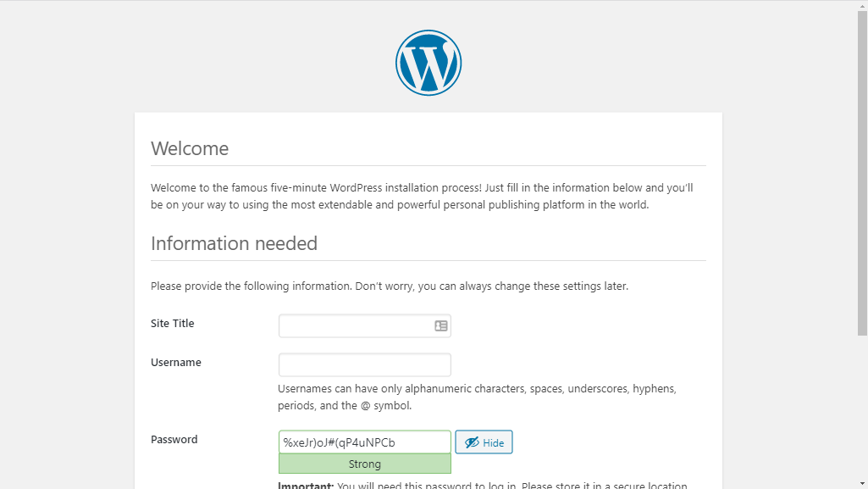Focus the Site Title input field

(x=365, y=325)
